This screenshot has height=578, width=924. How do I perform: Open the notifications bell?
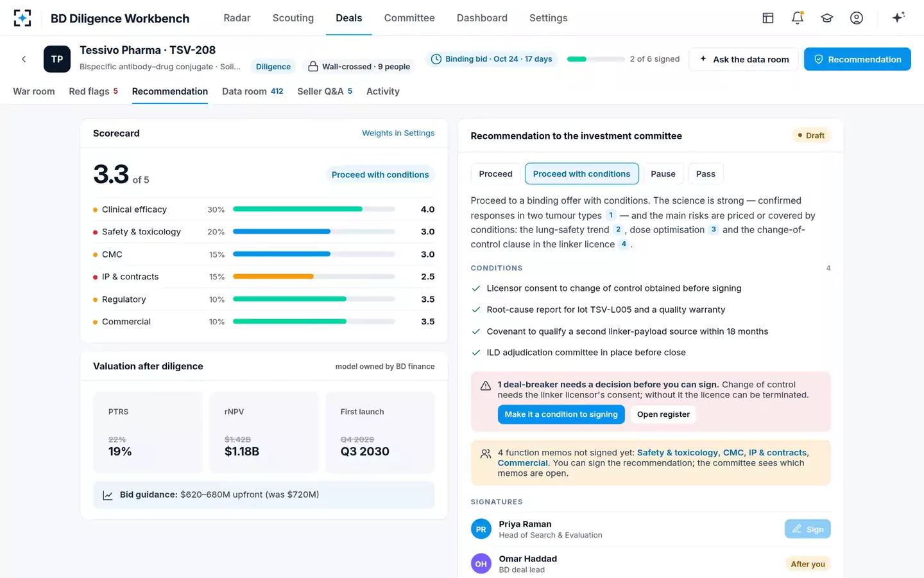click(x=798, y=18)
